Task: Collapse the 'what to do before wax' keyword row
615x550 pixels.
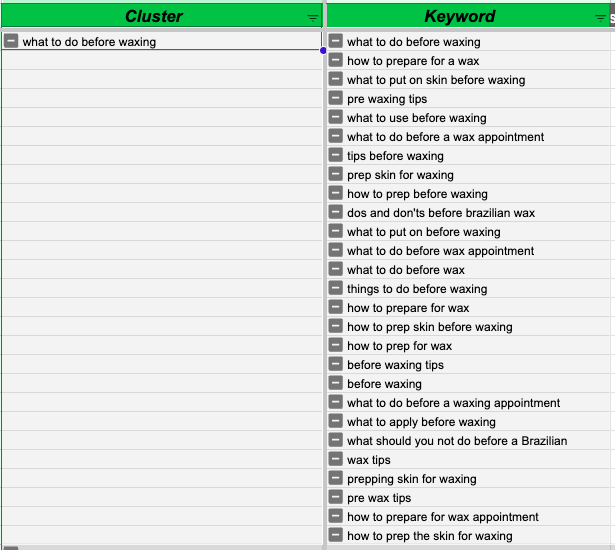Action: 335,269
